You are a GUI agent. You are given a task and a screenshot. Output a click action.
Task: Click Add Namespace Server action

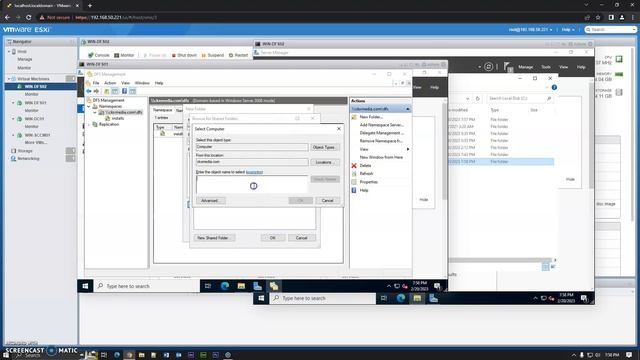coord(381,125)
